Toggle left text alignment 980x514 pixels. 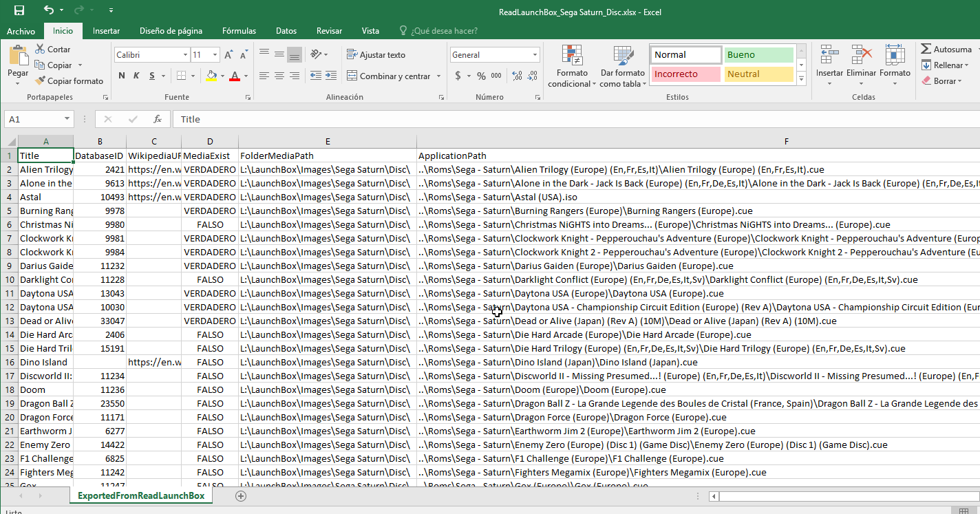tap(264, 76)
